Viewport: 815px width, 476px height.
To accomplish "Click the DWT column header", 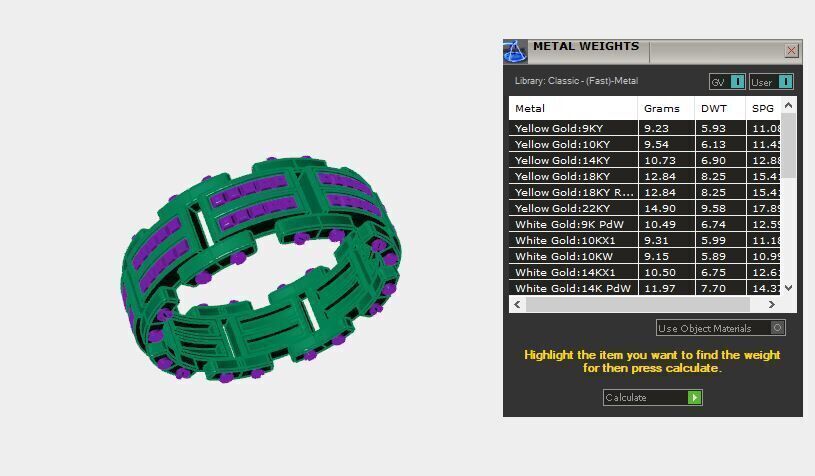I will click(720, 108).
